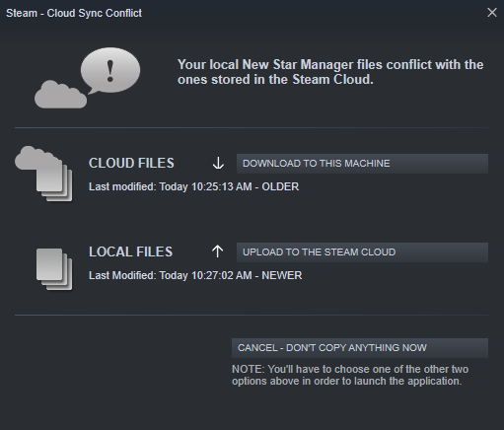Click the CLOUD FILES heading

point(131,163)
